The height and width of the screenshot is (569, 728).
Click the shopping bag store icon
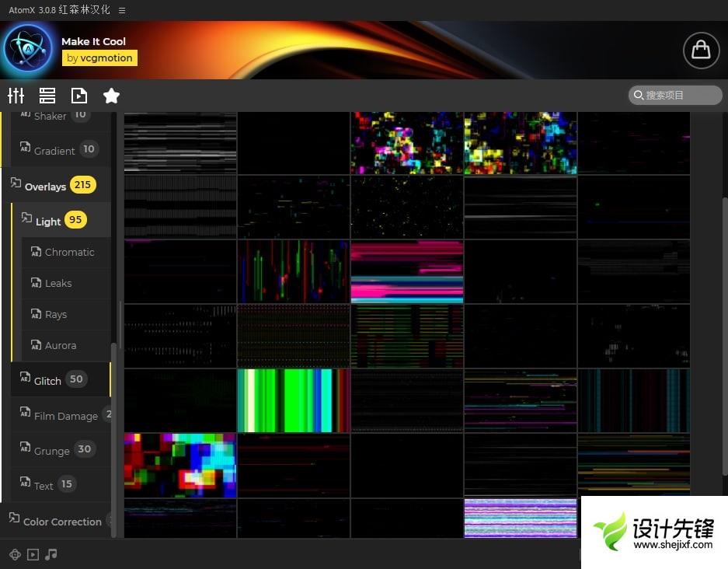701,50
